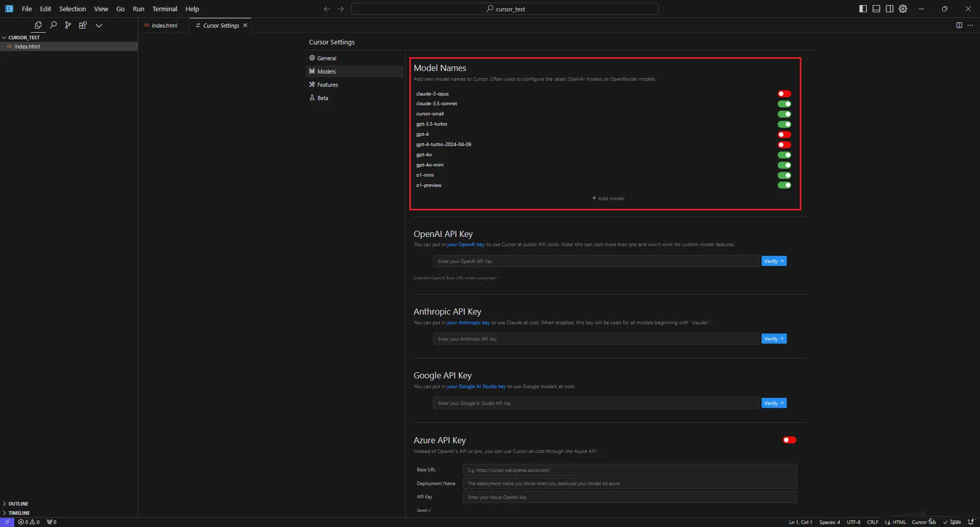The height and width of the screenshot is (527, 980).
Task: Click Add model below the model list
Action: coord(608,198)
